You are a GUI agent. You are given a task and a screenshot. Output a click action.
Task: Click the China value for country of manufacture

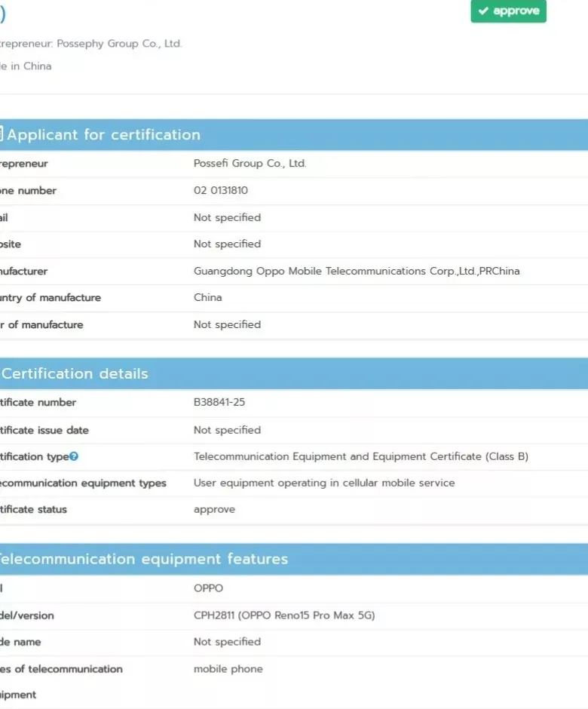point(208,297)
